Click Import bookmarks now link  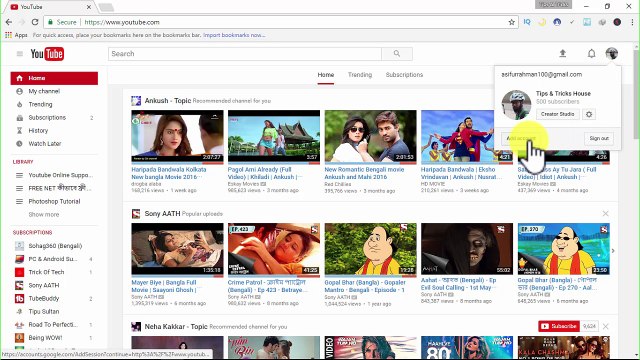[234, 35]
